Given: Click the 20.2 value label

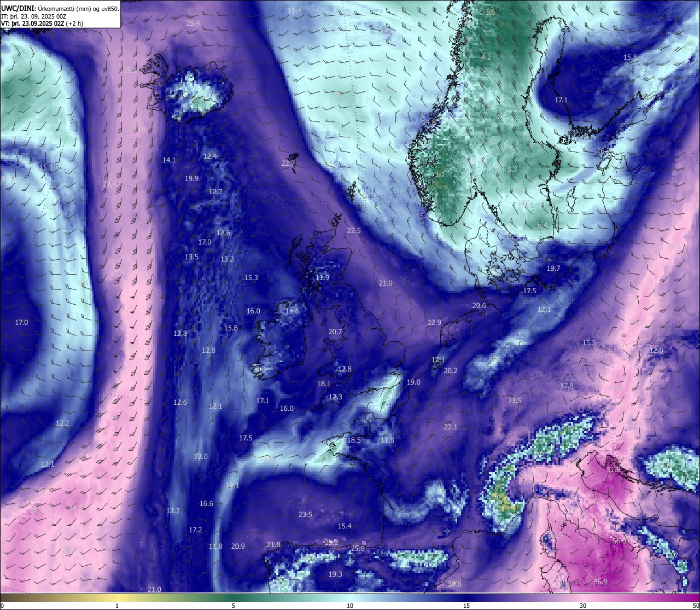Looking at the screenshot, I should pyautogui.click(x=451, y=370).
